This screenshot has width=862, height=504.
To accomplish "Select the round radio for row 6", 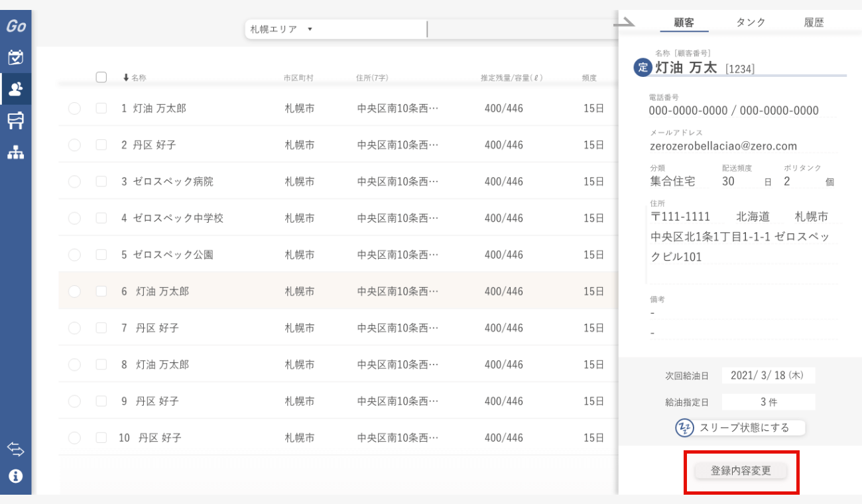I will click(74, 291).
